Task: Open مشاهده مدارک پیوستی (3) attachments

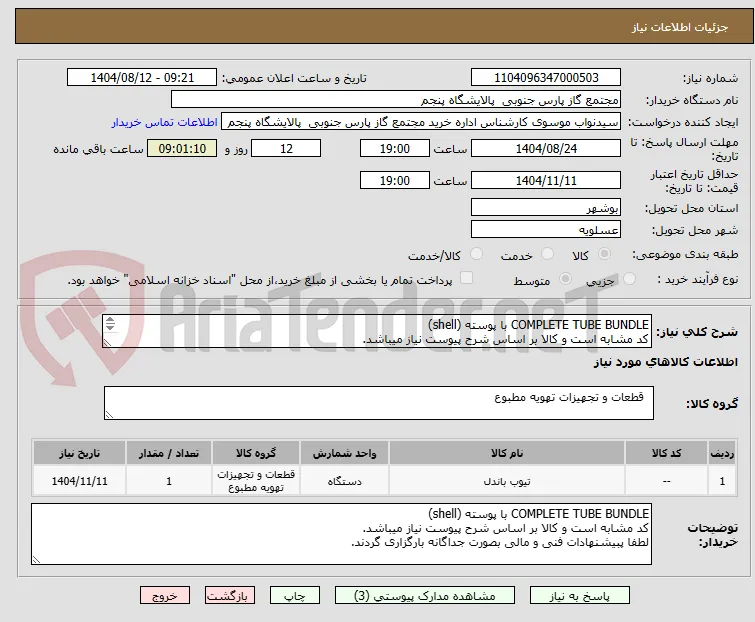Action: coord(425,596)
